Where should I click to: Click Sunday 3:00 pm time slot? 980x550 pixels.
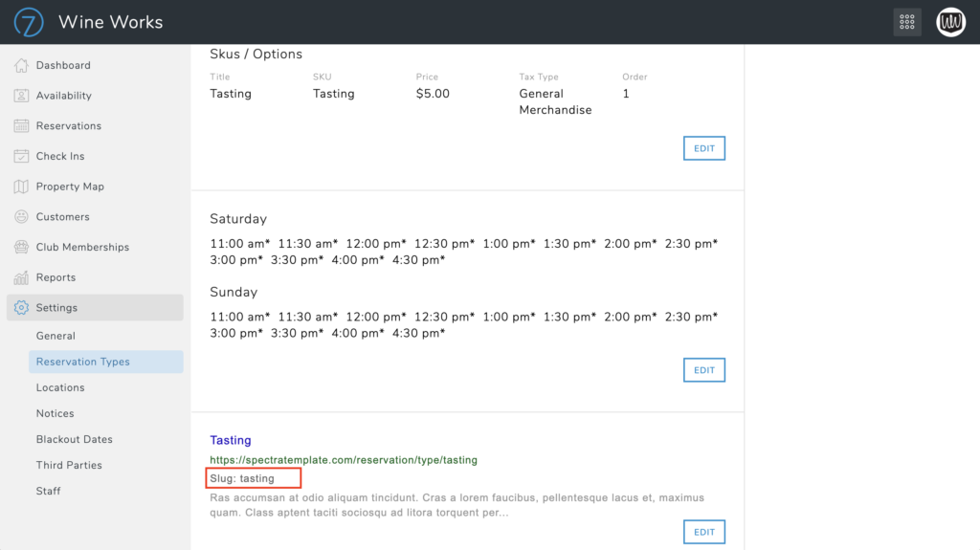click(x=237, y=333)
